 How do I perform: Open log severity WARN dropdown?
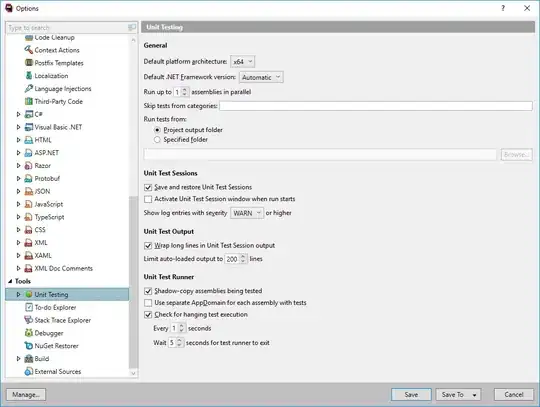click(x=247, y=213)
